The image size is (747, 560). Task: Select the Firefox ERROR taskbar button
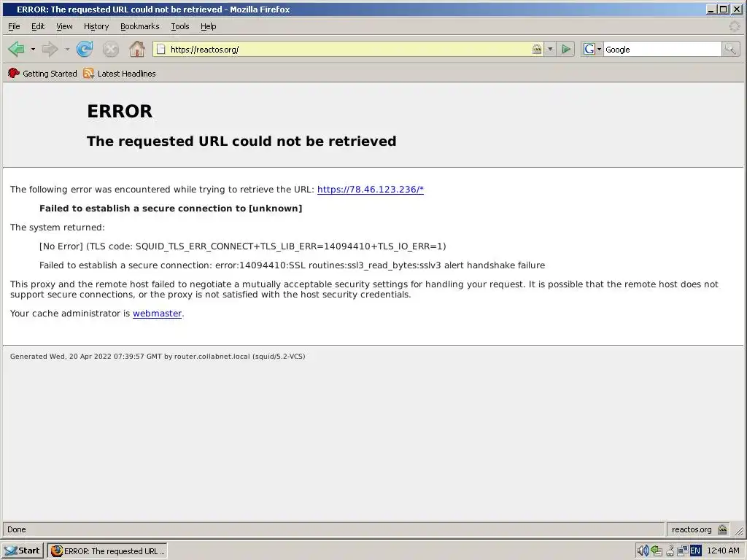107,551
